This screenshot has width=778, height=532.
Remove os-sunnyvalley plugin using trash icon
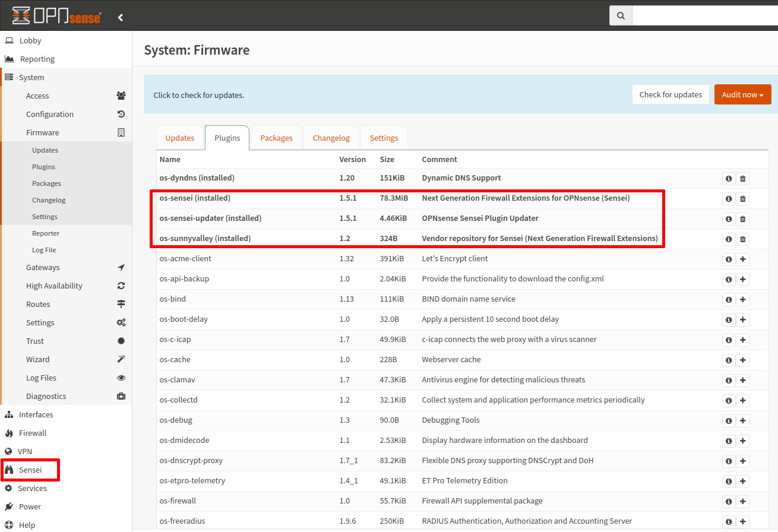click(x=743, y=239)
